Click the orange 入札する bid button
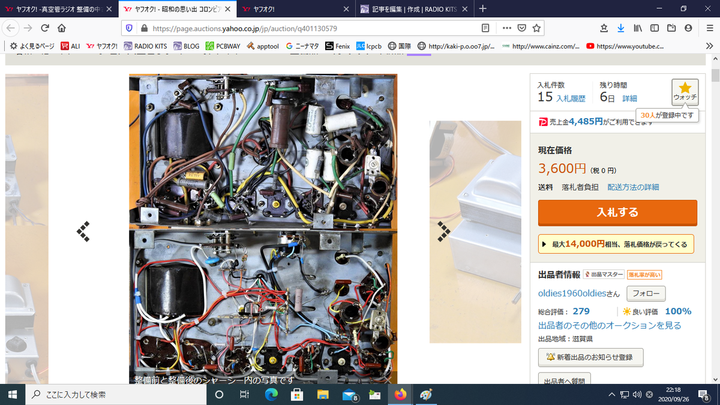 point(617,213)
